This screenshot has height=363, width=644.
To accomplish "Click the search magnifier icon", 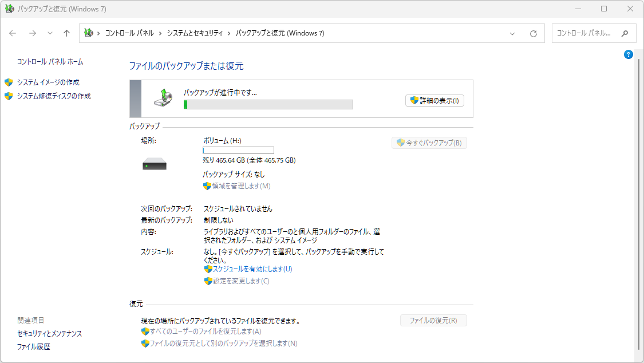I will point(625,33).
